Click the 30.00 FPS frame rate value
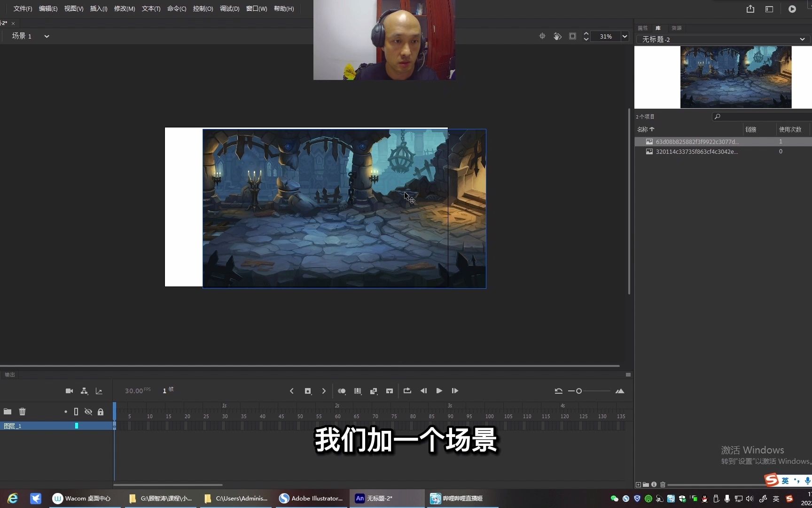 [134, 391]
